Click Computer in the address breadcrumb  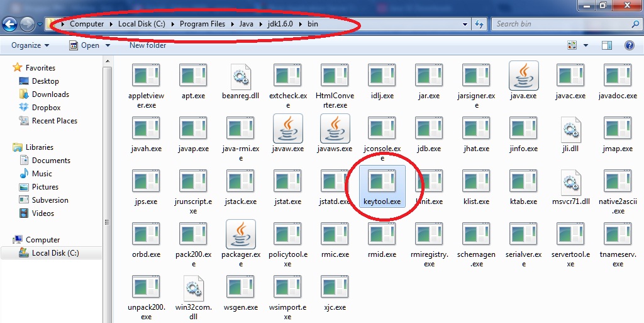click(x=87, y=24)
